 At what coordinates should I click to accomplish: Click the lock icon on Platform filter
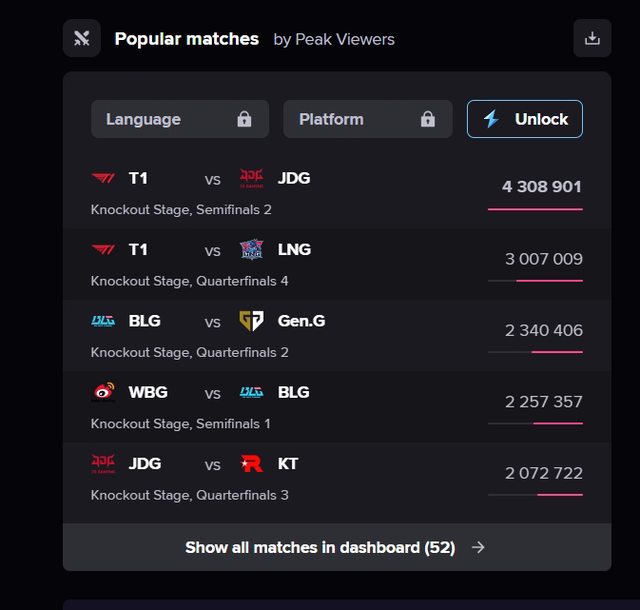(x=428, y=119)
